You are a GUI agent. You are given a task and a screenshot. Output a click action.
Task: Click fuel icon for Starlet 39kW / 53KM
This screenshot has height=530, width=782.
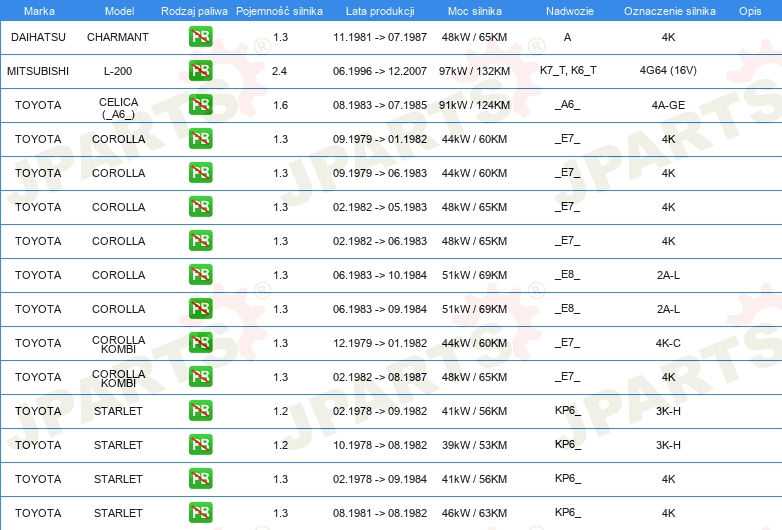(200, 445)
